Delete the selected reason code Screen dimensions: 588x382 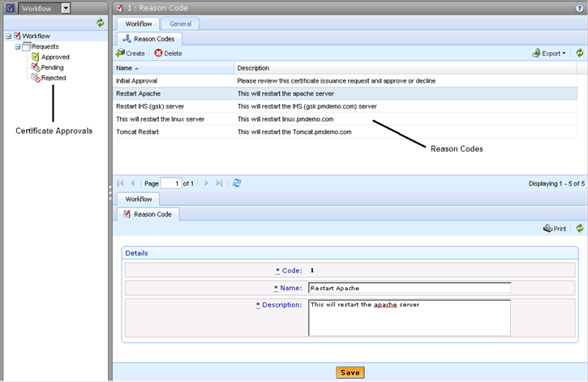(x=168, y=54)
